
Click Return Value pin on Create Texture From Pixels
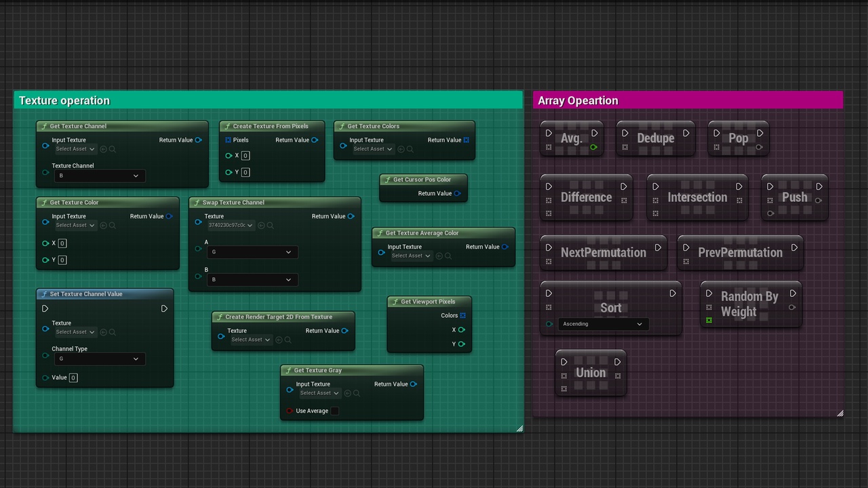[315, 140]
